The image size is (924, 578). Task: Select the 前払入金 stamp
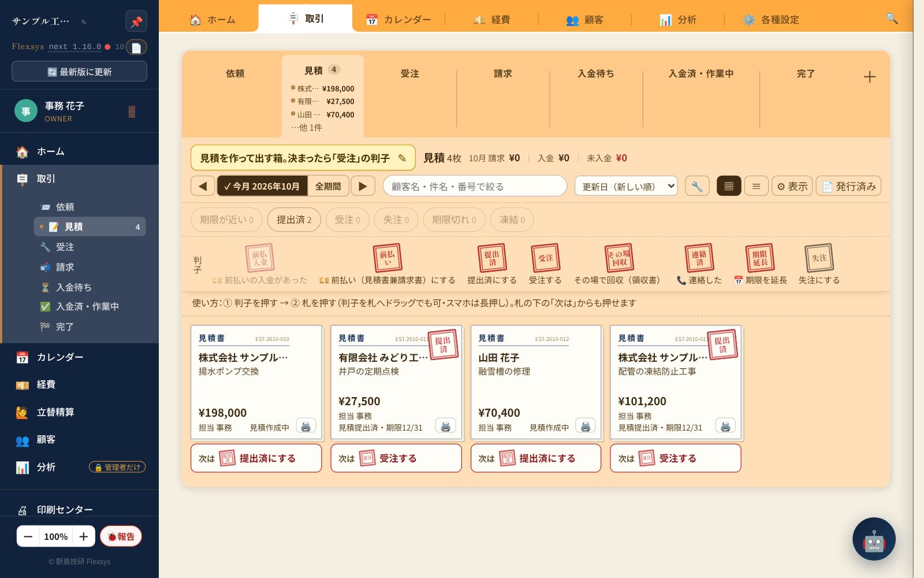[x=260, y=258]
